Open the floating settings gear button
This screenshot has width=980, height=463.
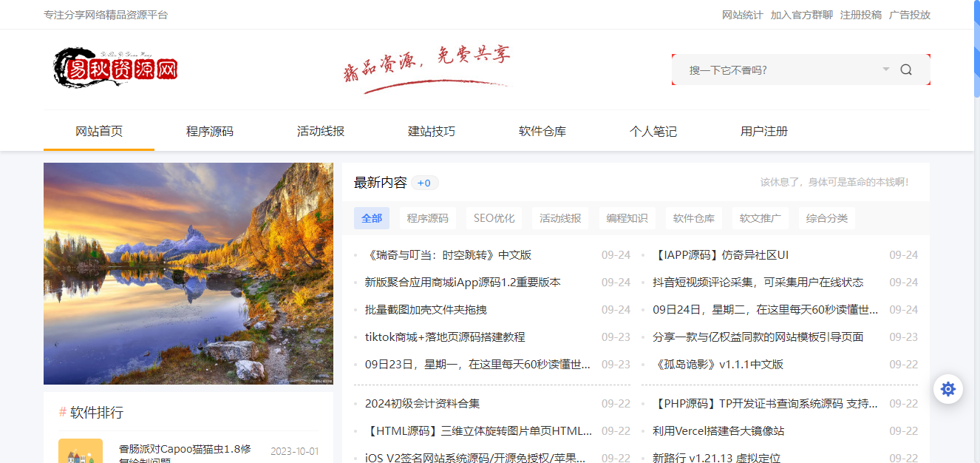pyautogui.click(x=948, y=389)
